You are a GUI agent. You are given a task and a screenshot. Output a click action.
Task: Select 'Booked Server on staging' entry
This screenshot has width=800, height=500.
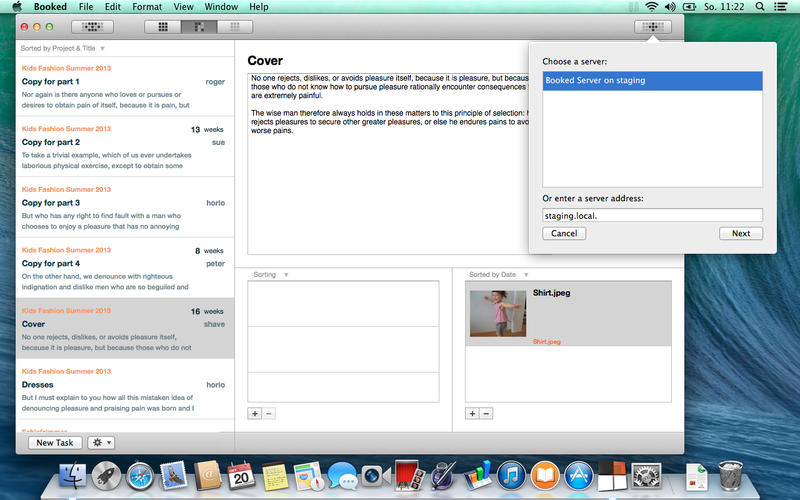coord(653,81)
